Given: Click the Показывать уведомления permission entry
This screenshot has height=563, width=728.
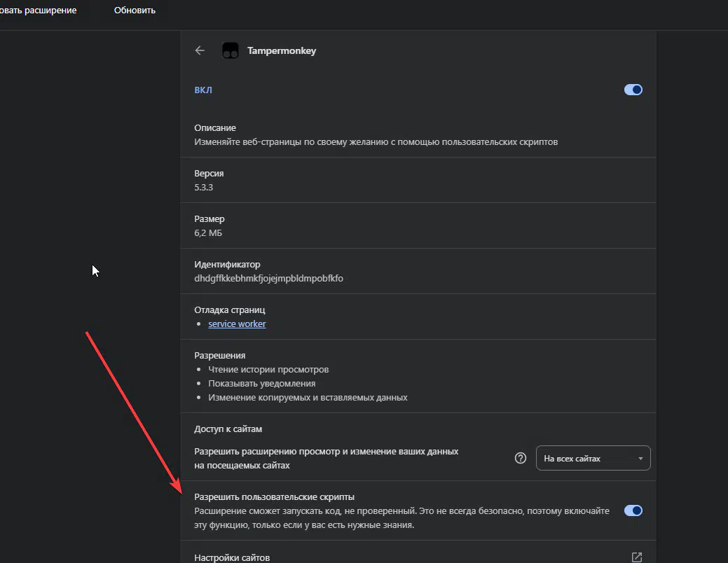Looking at the screenshot, I should (261, 383).
